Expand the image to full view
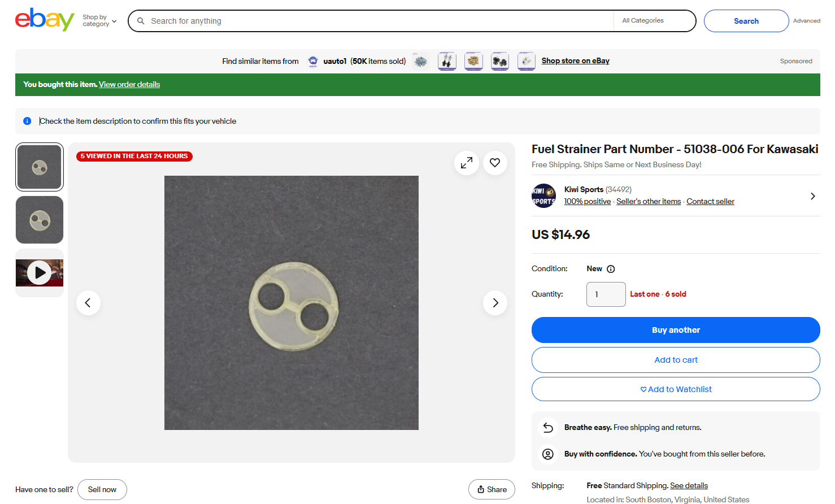Image resolution: width=835 pixels, height=504 pixels. coord(466,163)
